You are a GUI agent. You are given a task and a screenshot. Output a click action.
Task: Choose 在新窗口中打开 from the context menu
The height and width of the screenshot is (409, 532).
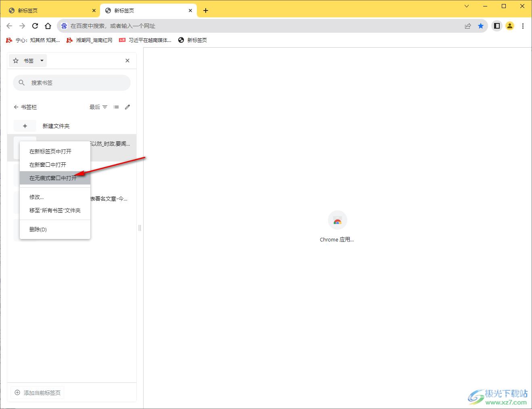coord(55,165)
